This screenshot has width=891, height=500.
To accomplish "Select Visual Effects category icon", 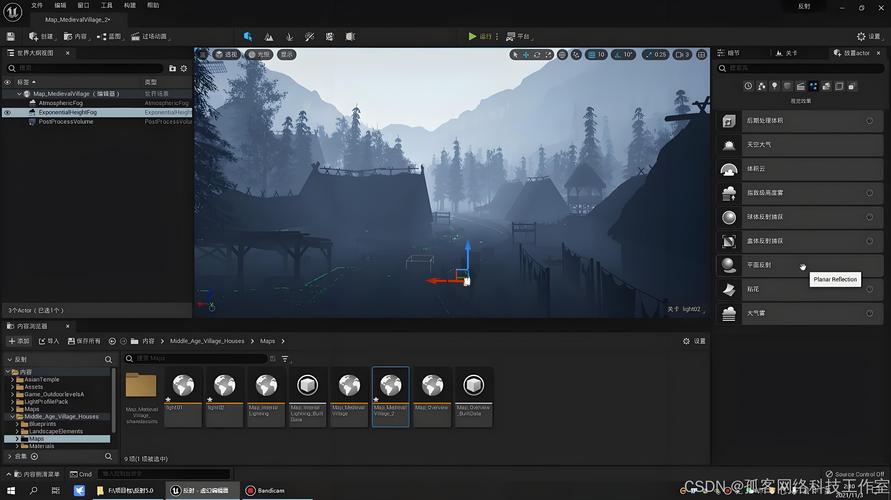I will point(813,86).
